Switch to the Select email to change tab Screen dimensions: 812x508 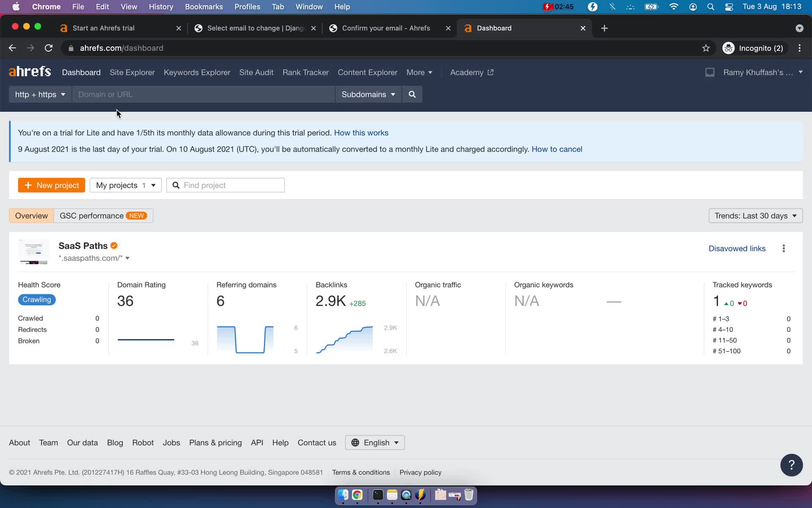255,28
